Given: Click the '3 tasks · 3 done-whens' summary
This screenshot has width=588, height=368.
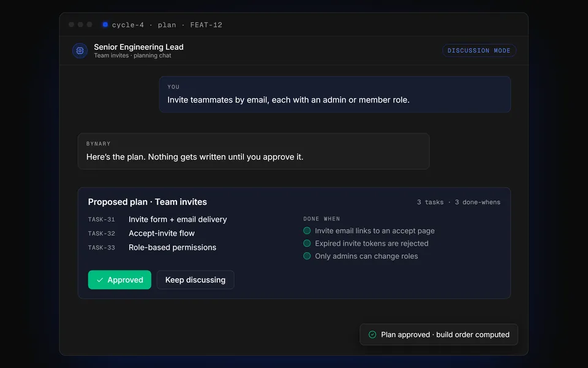Looking at the screenshot, I should (x=459, y=202).
